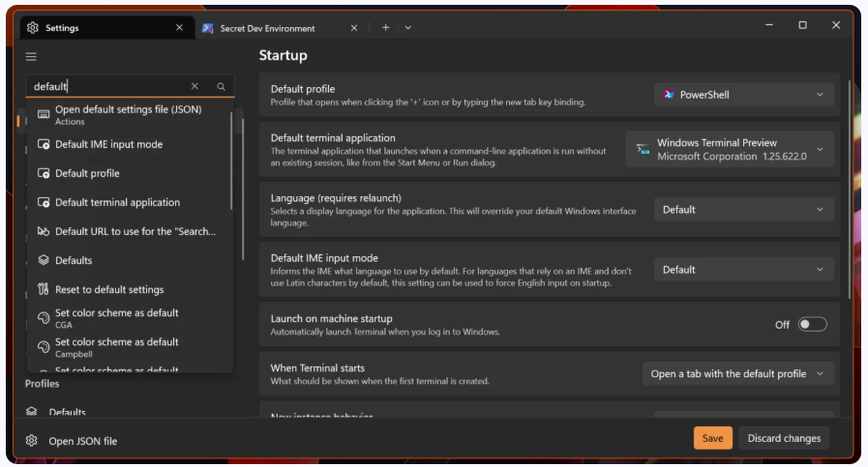The height and width of the screenshot is (467, 868).
Task: Click icon next to Default IME input mode result
Action: tap(44, 144)
